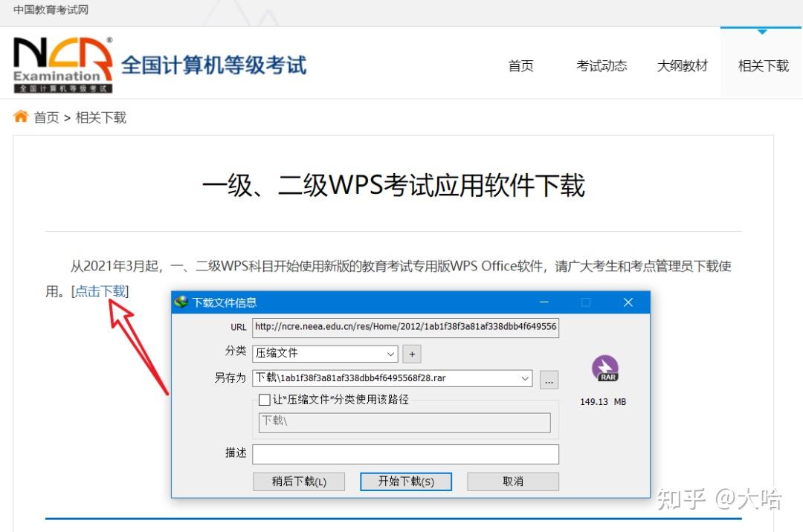Click the 描述 input field
The image size is (803, 532).
pos(406,454)
